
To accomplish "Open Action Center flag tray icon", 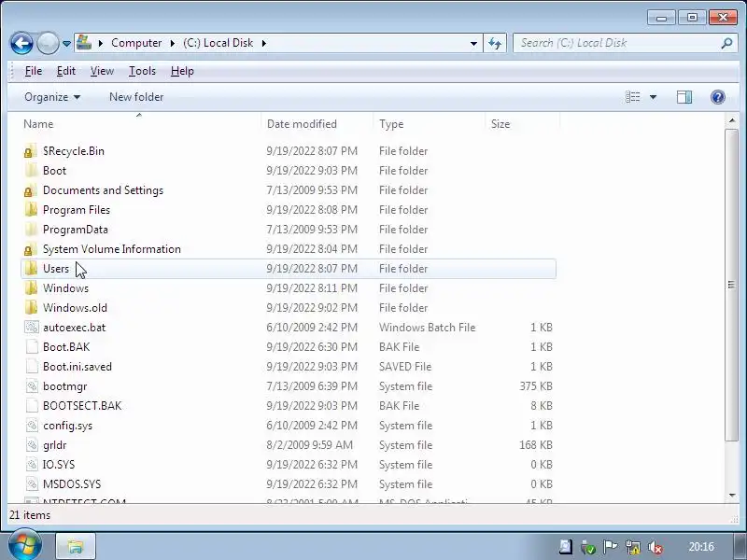I will pos(610,547).
